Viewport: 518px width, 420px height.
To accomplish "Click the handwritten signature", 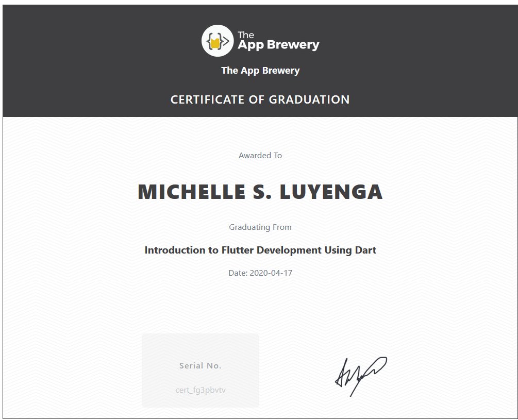I will [x=361, y=376].
